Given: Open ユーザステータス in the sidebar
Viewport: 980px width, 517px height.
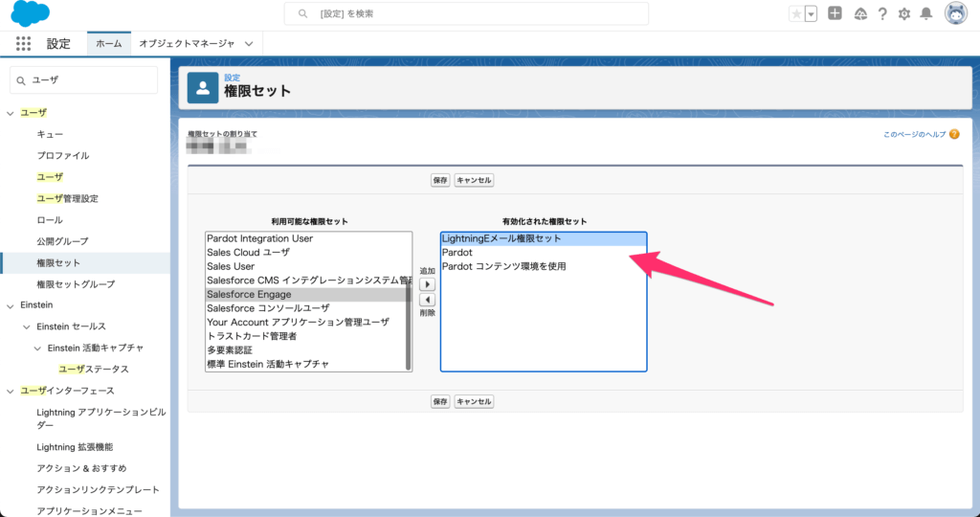Looking at the screenshot, I should point(94,369).
